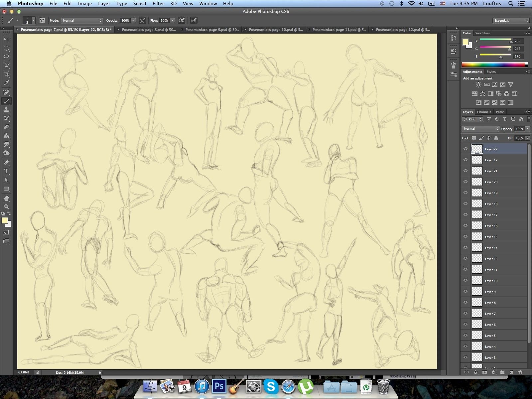Select Layer 16 in Layers panel
The height and width of the screenshot is (399, 532).
coord(494,226)
